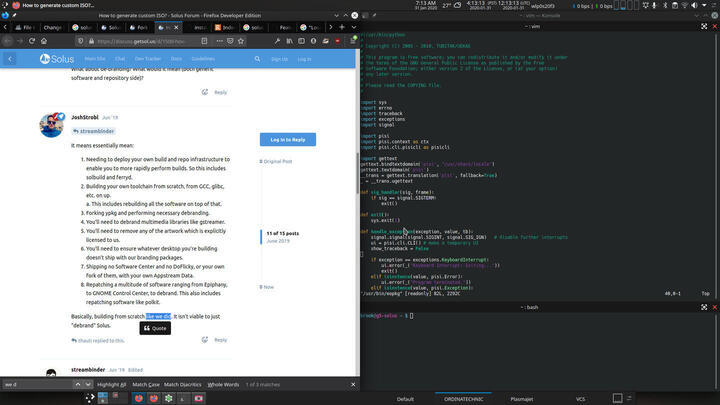Jump to Now in post scrubber
Viewport: 720px width, 405px height.
click(x=266, y=287)
